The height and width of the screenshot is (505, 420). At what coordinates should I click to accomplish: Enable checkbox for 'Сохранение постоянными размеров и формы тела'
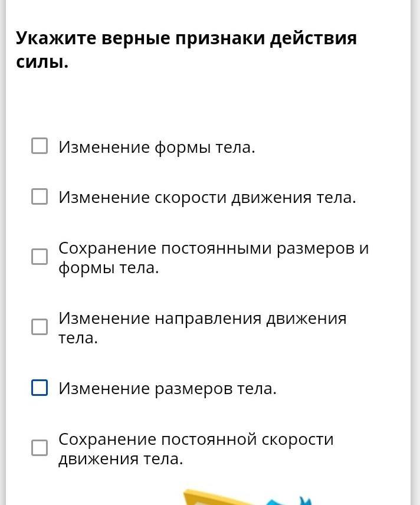pos(40,257)
